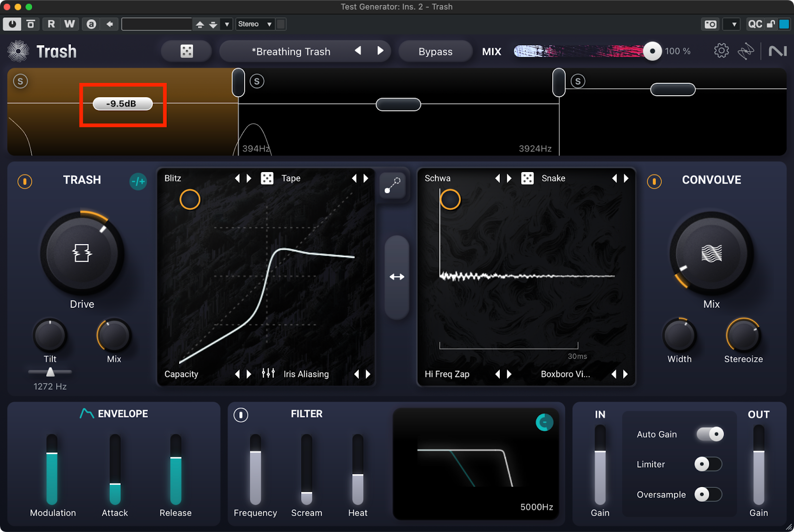Viewport: 794px width, 532px height.
Task: Click the QC lock icon
Action: click(x=771, y=24)
